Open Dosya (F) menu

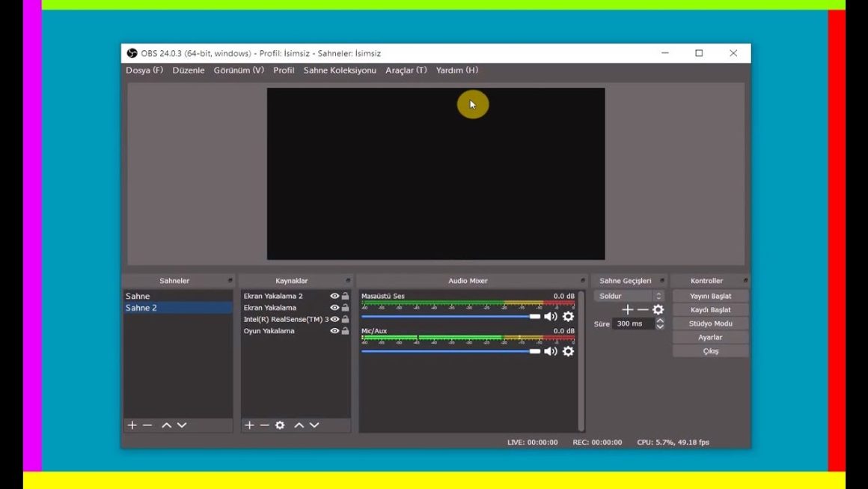point(144,70)
